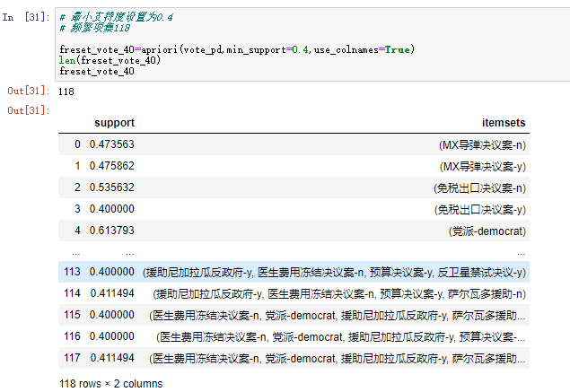Click row 4 党派-democrat itemset
The image size is (570, 392).
pos(487,231)
